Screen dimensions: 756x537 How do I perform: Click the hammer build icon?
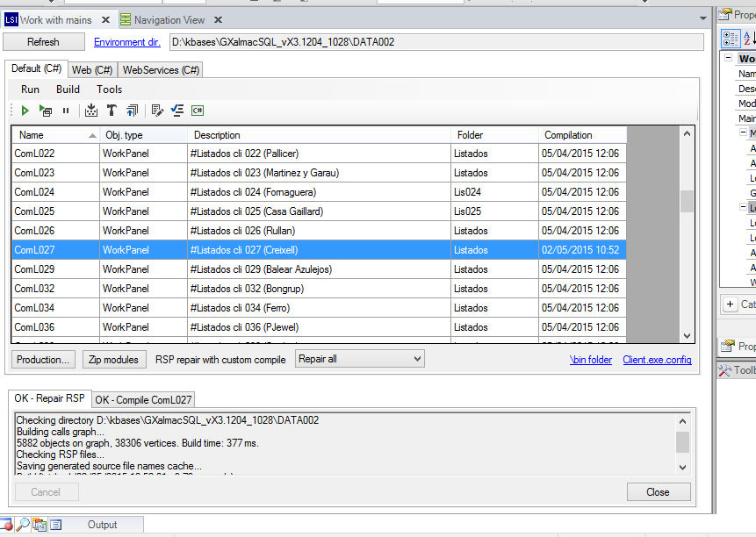(x=112, y=111)
